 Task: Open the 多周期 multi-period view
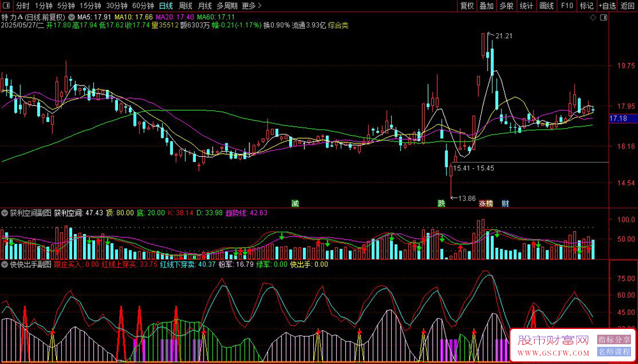pyautogui.click(x=226, y=6)
